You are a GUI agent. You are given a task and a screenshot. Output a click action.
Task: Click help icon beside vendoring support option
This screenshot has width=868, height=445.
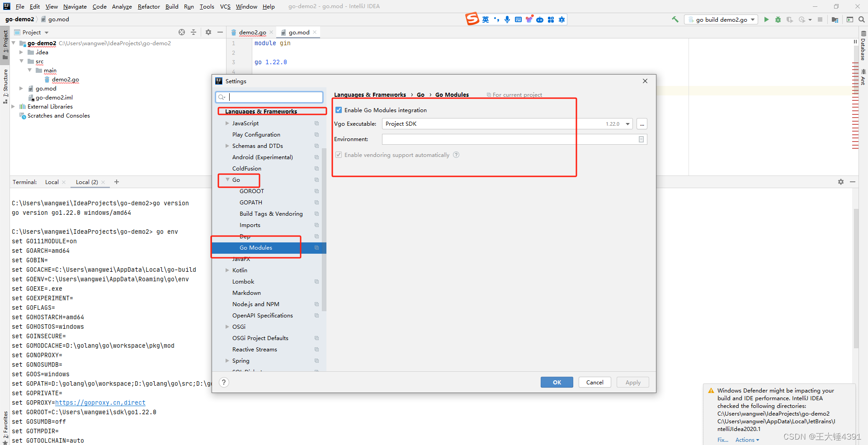[456, 155]
